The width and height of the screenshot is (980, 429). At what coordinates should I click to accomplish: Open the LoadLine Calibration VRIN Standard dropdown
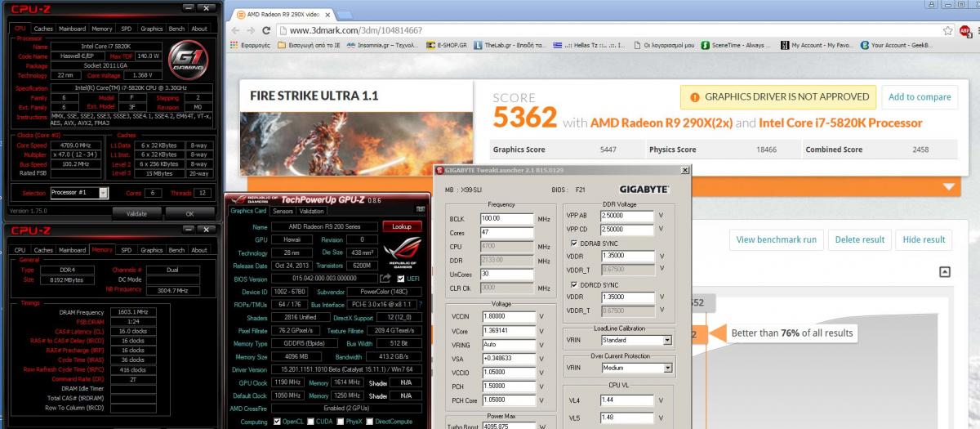coord(637,340)
